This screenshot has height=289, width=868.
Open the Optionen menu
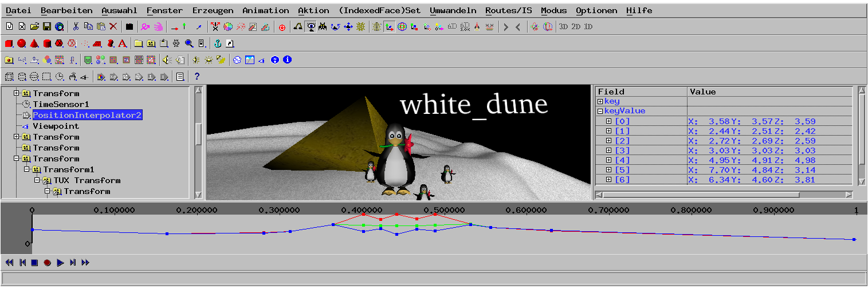[596, 10]
